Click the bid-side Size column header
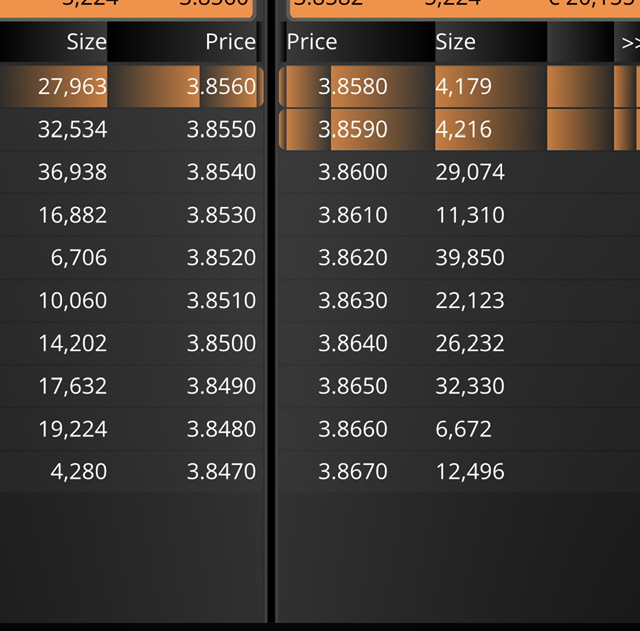640x631 pixels. [87, 42]
